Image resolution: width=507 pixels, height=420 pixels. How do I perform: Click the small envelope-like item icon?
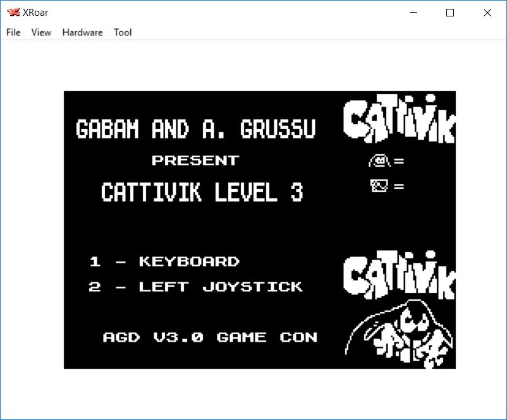379,186
